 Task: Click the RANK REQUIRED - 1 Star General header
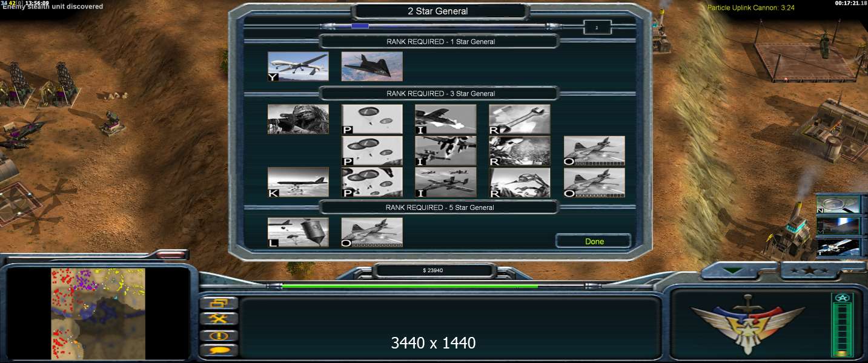[440, 42]
